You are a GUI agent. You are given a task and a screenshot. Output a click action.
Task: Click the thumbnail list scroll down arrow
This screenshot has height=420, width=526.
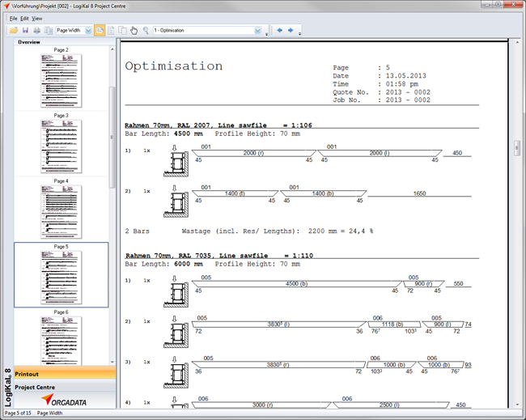tap(112, 362)
